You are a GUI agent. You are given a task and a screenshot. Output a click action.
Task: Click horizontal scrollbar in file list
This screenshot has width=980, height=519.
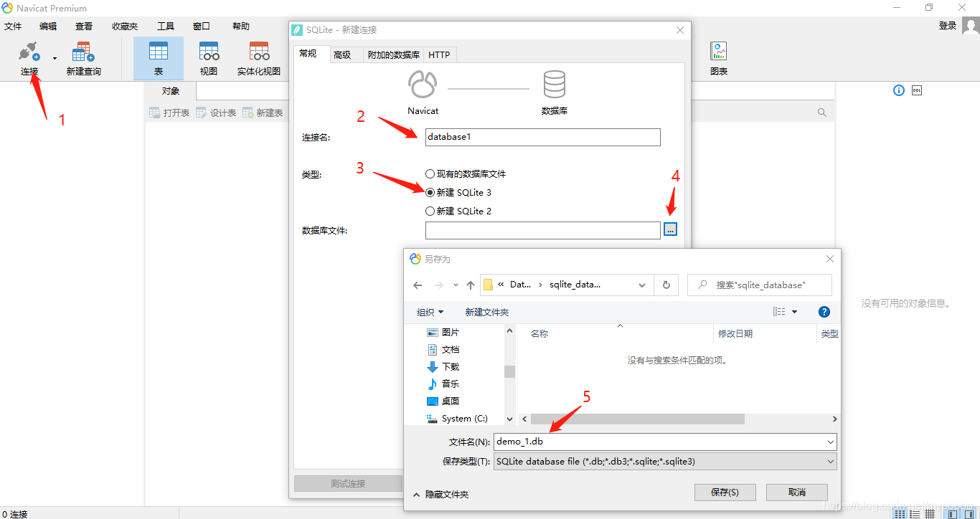637,419
